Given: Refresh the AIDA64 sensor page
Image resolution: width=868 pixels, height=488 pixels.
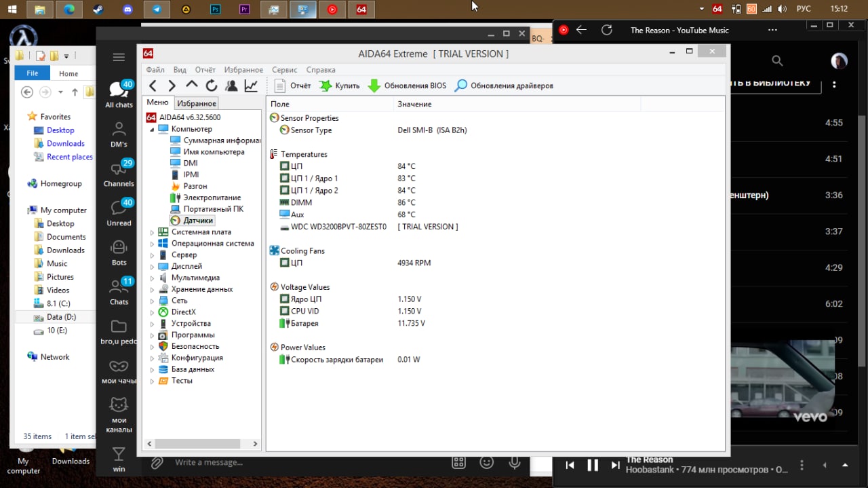Looking at the screenshot, I should [212, 86].
